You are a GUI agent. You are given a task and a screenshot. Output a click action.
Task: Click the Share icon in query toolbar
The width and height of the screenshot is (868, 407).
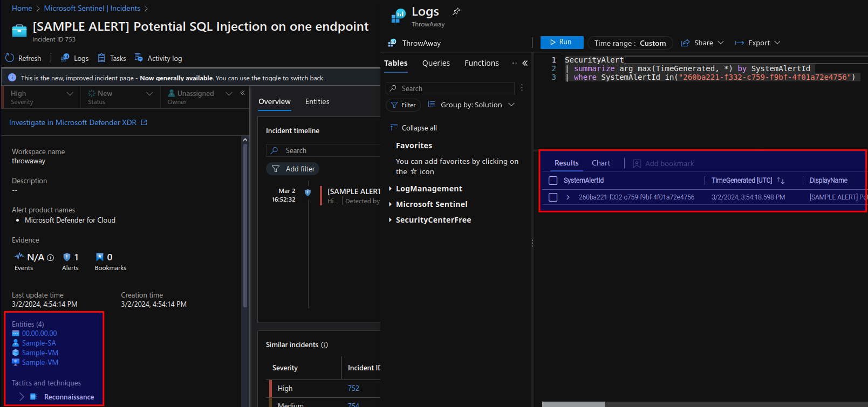tap(685, 43)
